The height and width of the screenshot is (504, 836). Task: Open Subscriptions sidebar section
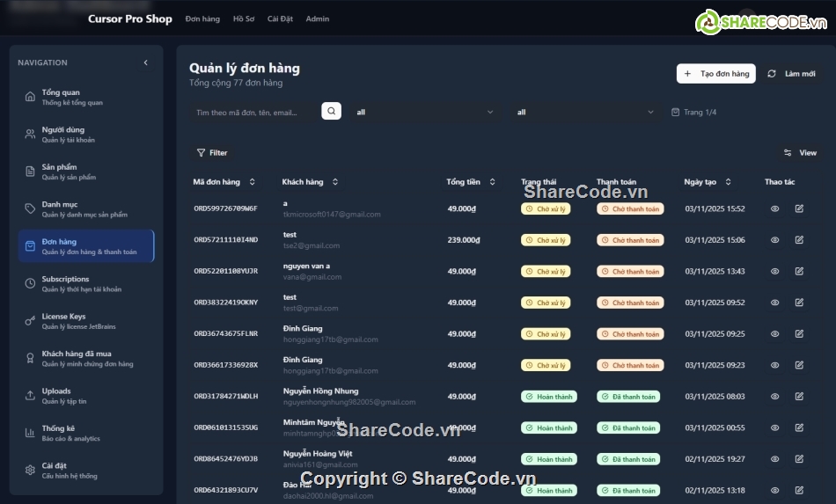tap(86, 283)
